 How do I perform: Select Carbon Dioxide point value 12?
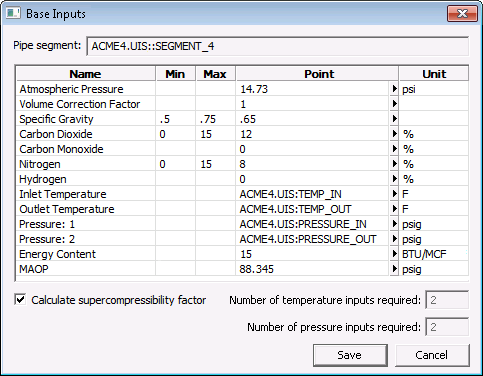(x=313, y=134)
